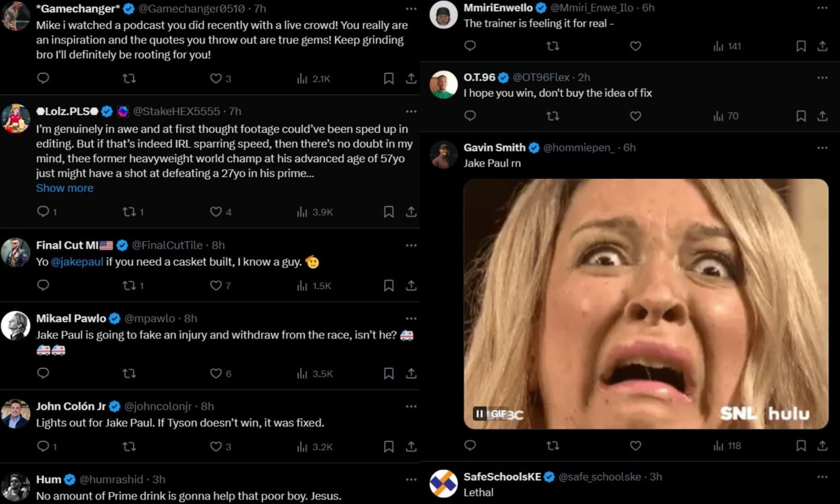Open more options menu on Gavin Smith tweet
Screen dimensions: 840x504
(x=822, y=148)
